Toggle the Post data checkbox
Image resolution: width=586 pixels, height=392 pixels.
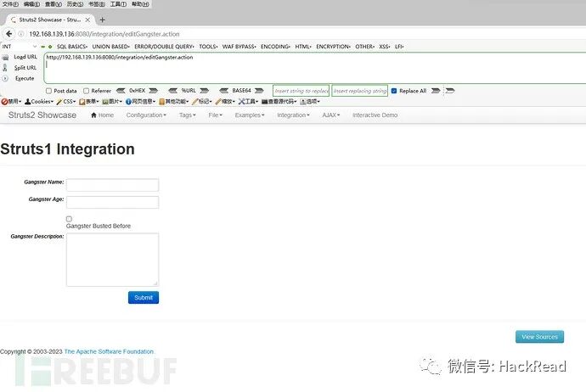[x=48, y=91]
